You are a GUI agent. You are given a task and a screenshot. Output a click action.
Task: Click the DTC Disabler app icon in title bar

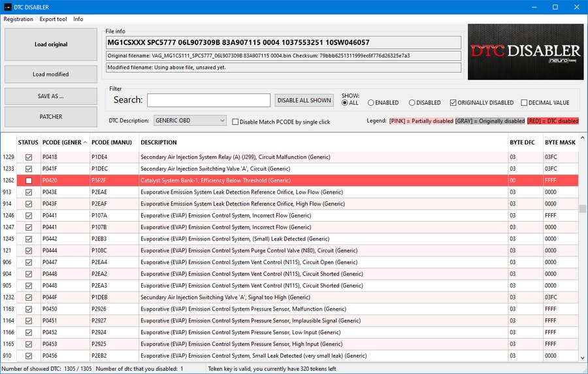[7, 7]
